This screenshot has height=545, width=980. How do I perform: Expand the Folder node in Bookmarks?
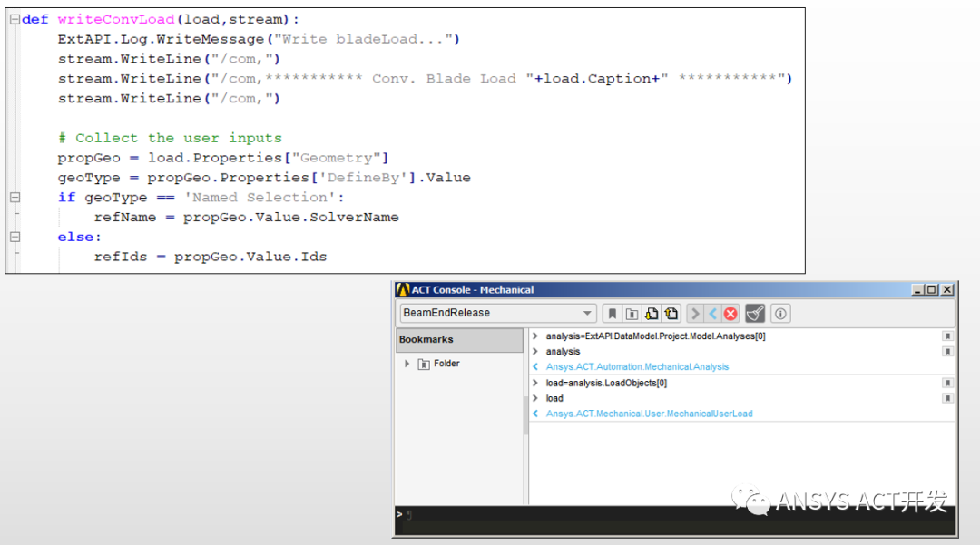point(407,364)
